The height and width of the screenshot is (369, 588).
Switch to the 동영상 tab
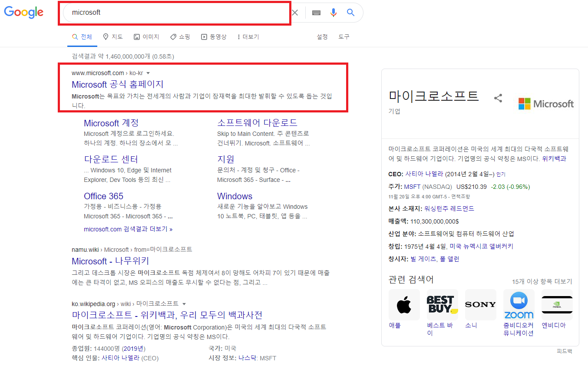214,37
